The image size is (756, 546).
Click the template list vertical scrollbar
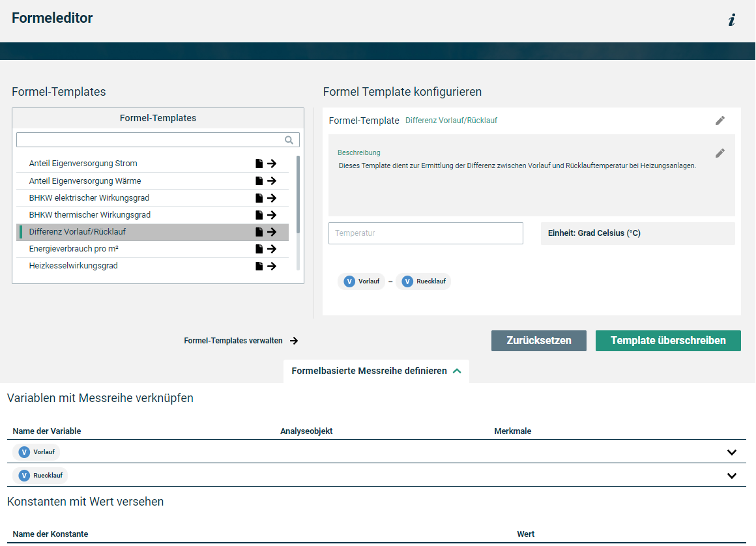point(298,195)
